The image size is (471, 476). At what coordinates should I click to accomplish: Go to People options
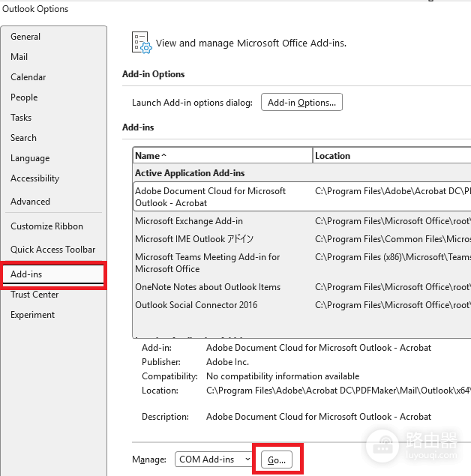click(24, 97)
